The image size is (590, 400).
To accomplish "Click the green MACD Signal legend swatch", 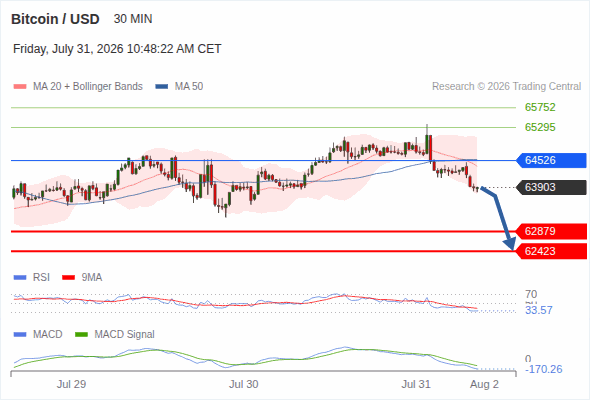I will click(82, 335).
